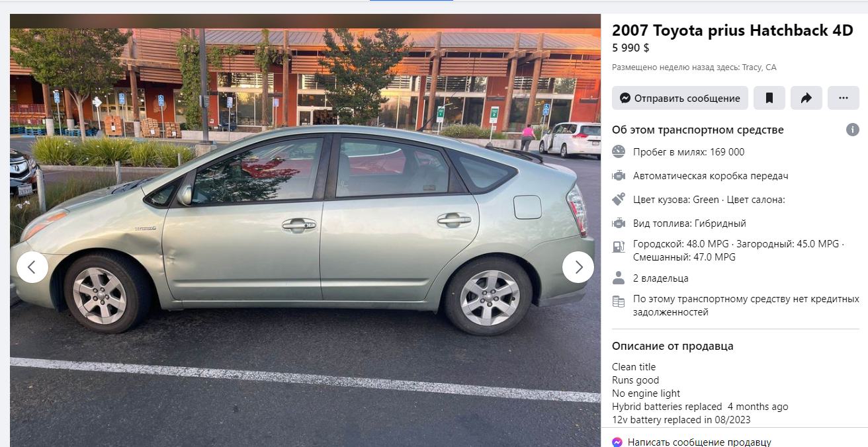Viewport: 868px width, 447px height.
Task: Click the main Prius car photo
Action: [305, 230]
